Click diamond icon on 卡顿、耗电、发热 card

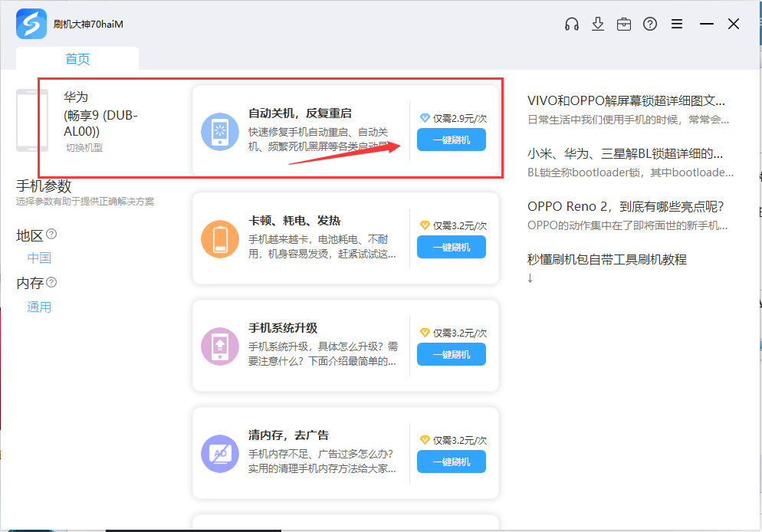[x=425, y=225]
